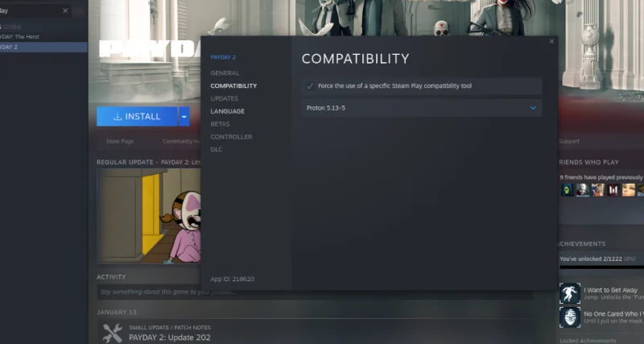The image size is (644, 344).
Task: Open the Store Page link
Action: (x=120, y=141)
